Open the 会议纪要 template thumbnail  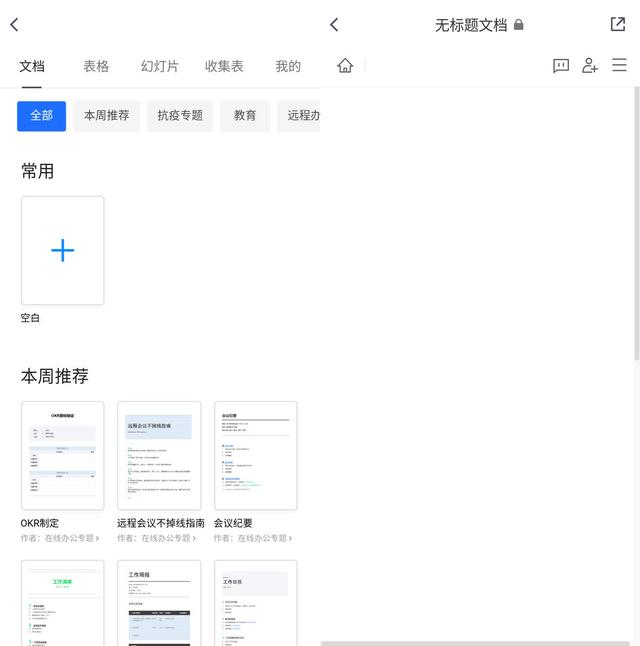pos(255,455)
